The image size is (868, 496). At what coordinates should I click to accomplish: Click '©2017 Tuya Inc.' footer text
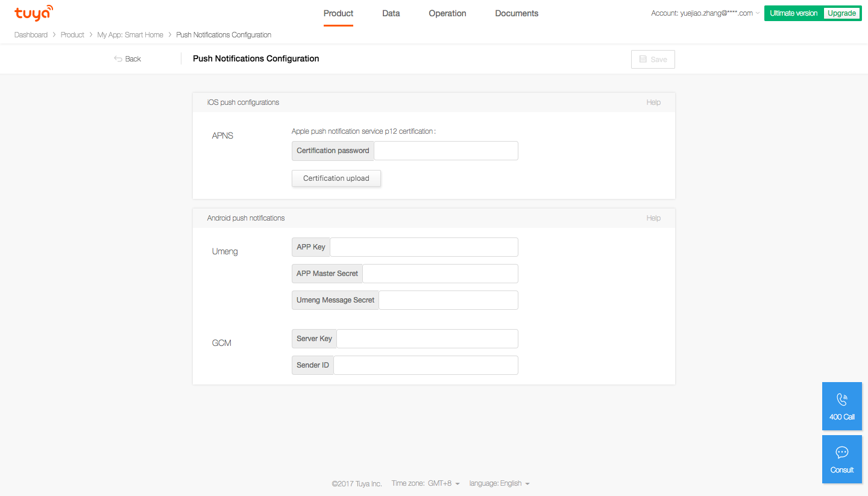(357, 483)
